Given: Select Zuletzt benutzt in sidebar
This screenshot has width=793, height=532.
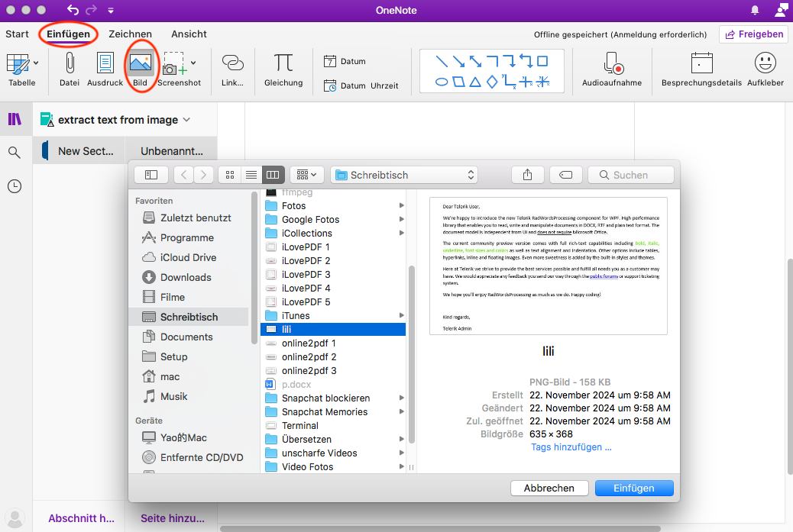Looking at the screenshot, I should (x=189, y=218).
